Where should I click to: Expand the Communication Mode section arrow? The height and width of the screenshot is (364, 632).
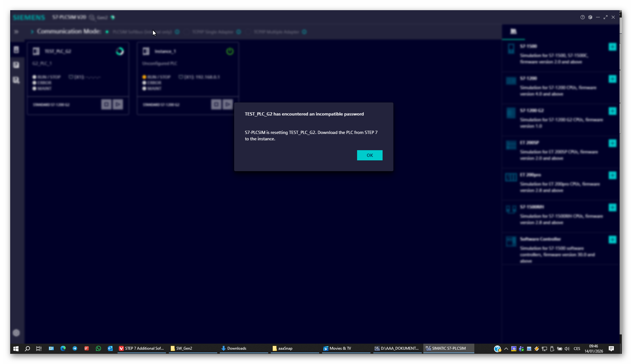32,32
